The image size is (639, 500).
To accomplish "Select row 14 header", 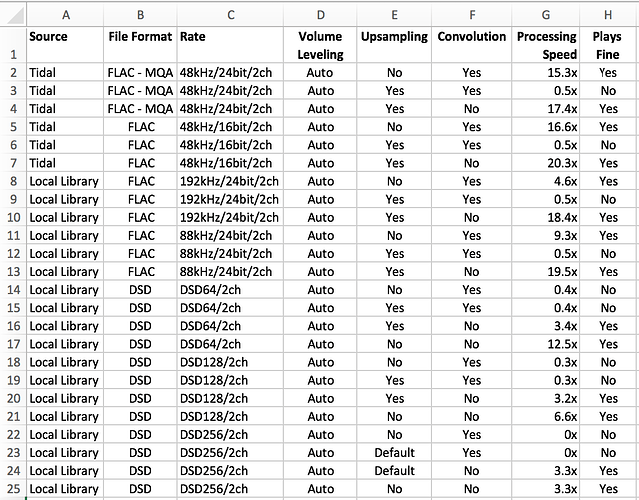I will coord(13,290).
